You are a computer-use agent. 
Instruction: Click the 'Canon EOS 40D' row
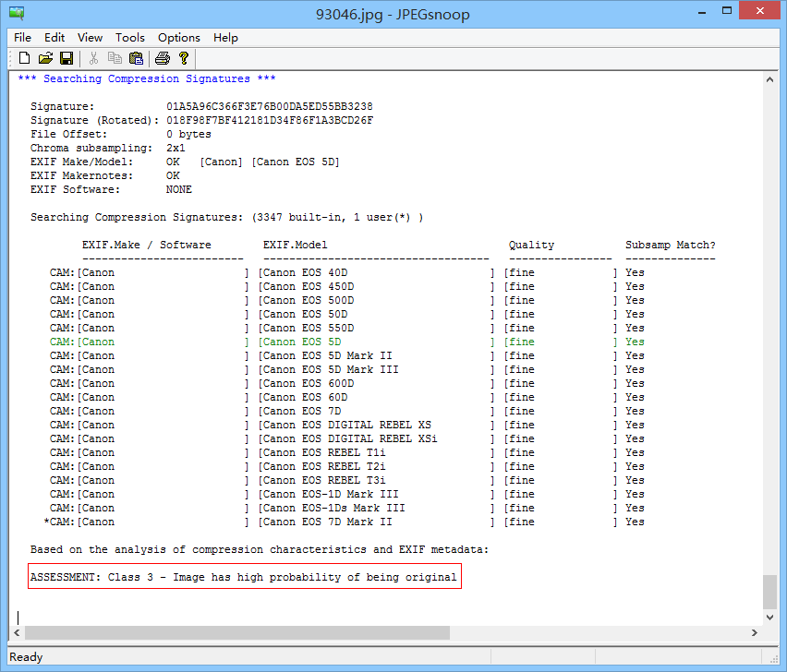click(x=346, y=273)
